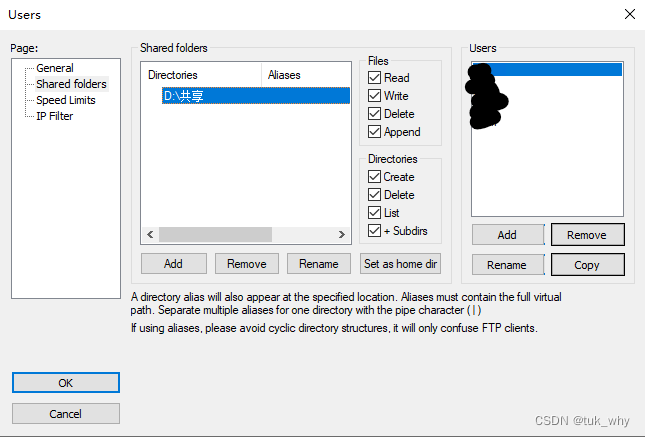The height and width of the screenshot is (437, 645).
Task: Click the directories list right scroll arrow
Action: tap(344, 234)
